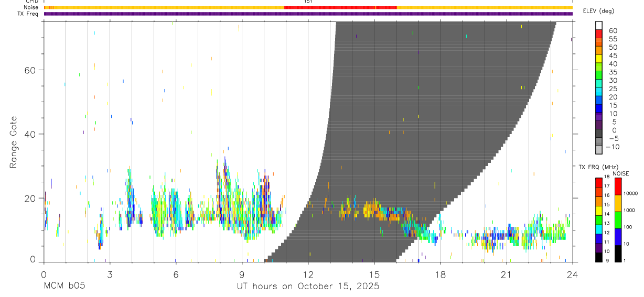Click the '3' hour tick on time axis
644x297 pixels.
(110, 274)
